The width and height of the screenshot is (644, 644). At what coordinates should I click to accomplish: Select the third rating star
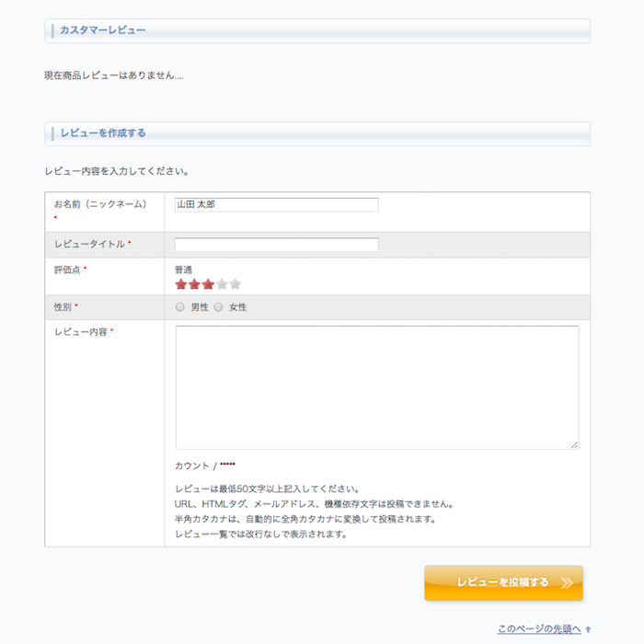(x=208, y=284)
